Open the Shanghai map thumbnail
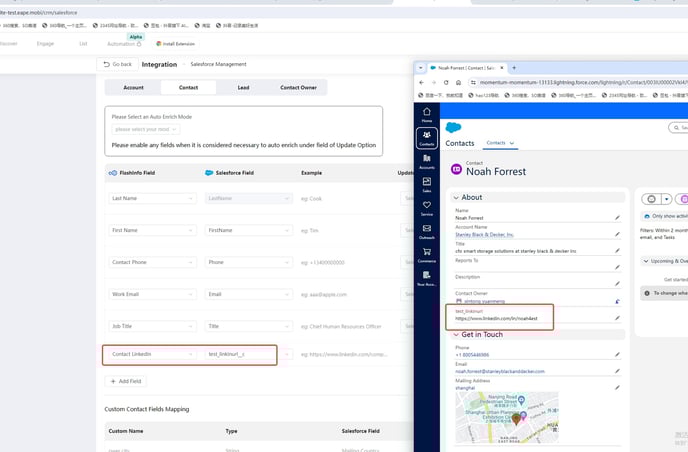The width and height of the screenshot is (688, 452). 507,417
